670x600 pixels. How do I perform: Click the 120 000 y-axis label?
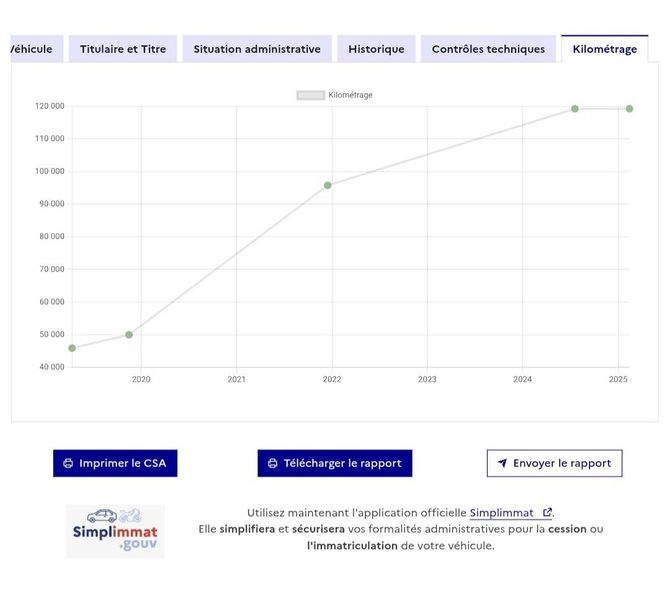pyautogui.click(x=50, y=106)
